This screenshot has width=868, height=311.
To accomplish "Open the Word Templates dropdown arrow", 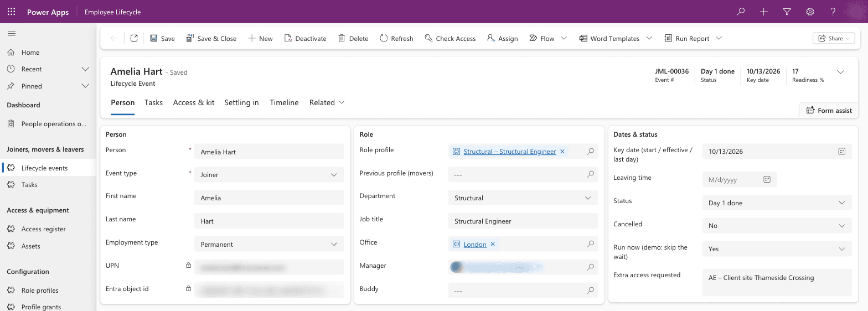I will tap(649, 38).
